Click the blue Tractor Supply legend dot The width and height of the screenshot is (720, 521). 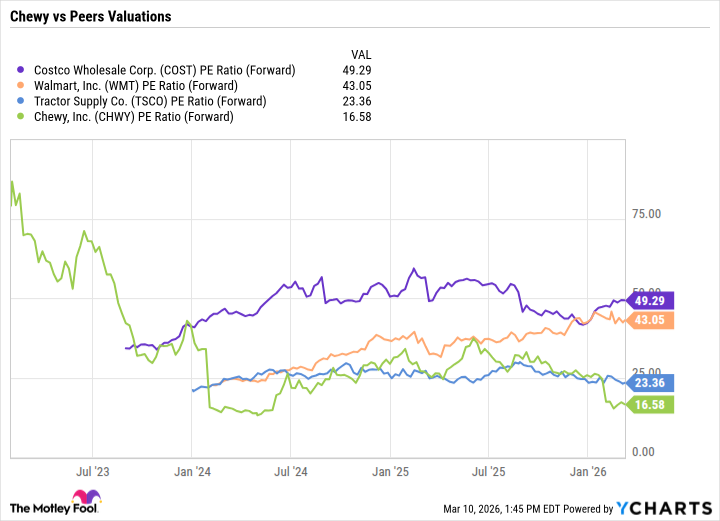click(23, 101)
